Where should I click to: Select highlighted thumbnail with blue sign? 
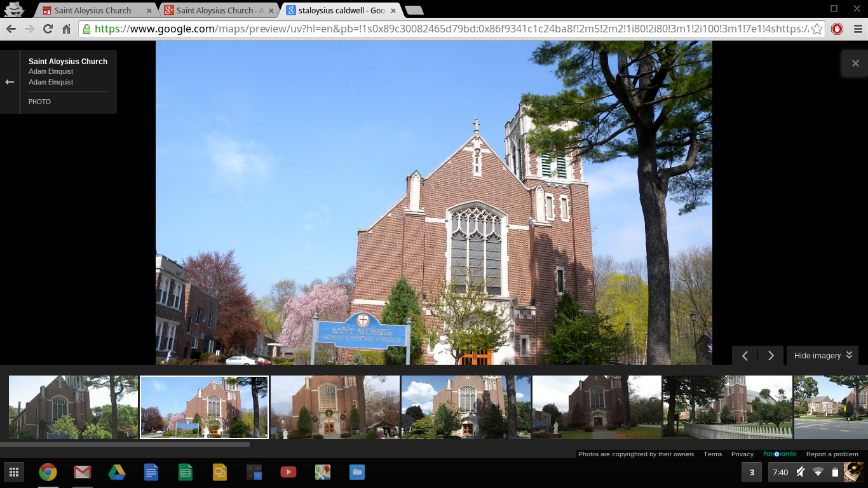[204, 407]
